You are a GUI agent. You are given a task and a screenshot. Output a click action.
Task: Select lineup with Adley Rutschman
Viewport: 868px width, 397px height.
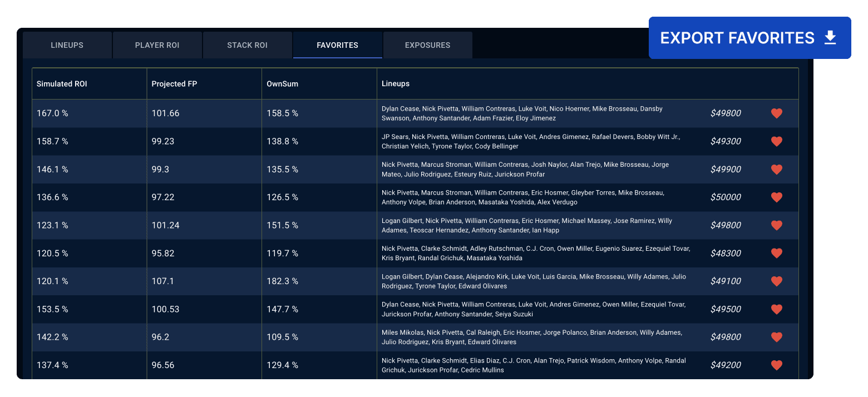click(536, 253)
